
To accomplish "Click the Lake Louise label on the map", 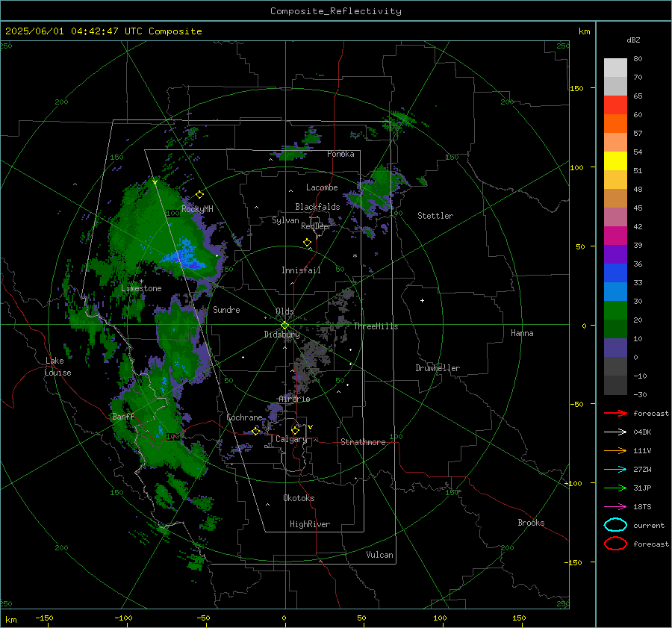I will point(57,367).
